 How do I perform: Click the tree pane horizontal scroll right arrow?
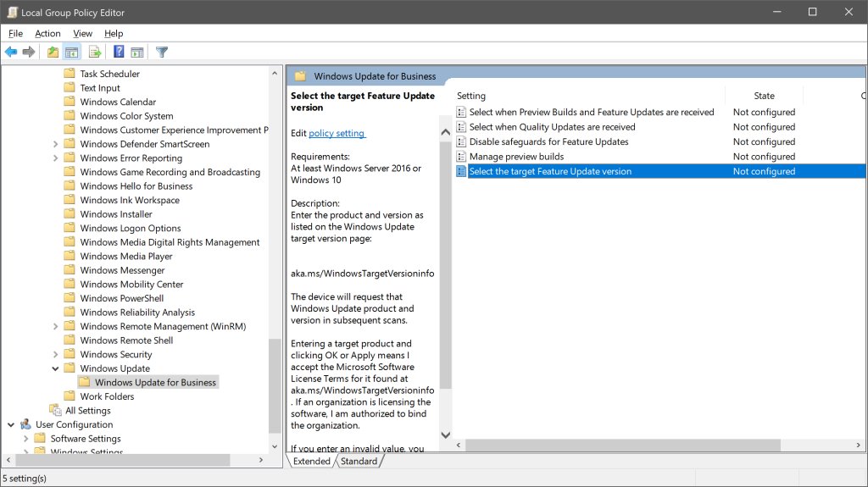coord(261,460)
